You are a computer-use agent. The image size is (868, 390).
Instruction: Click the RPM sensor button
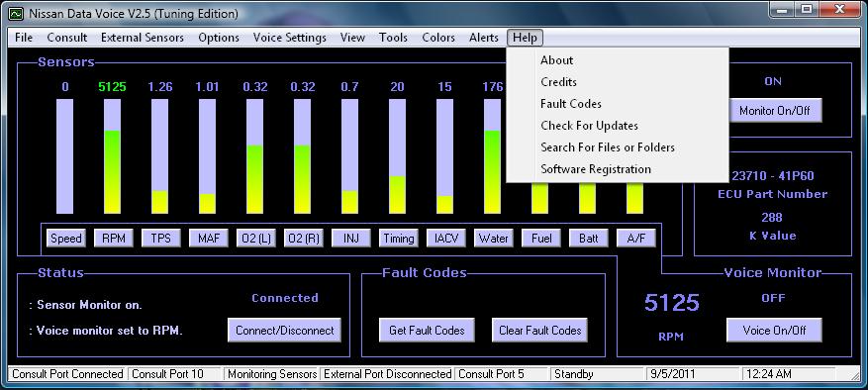point(114,239)
